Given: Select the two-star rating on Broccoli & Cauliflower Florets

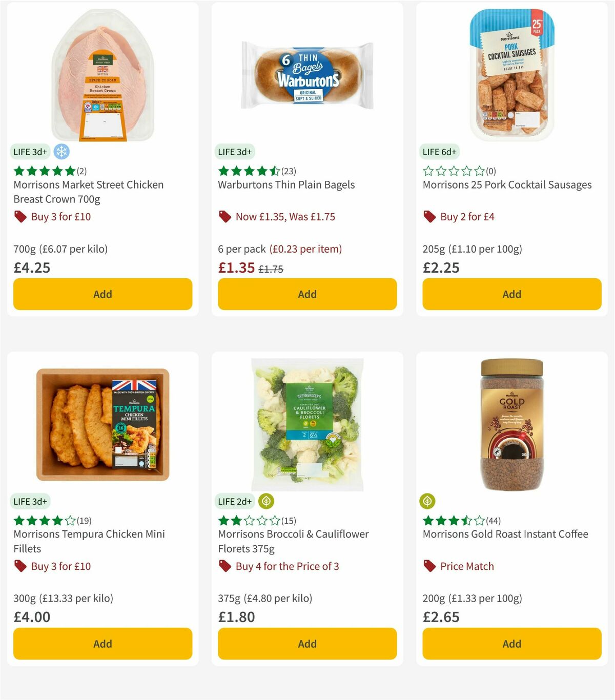Looking at the screenshot, I should pos(249,520).
